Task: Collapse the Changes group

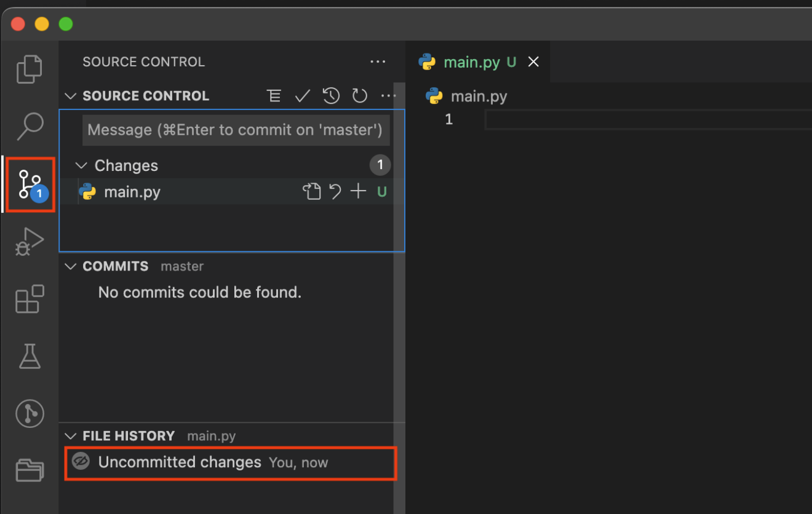Action: point(81,166)
